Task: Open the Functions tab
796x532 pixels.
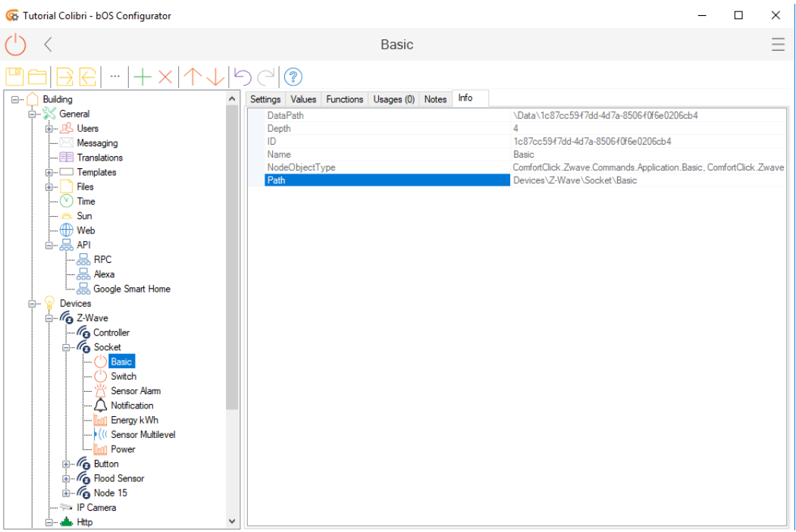Action: (344, 99)
